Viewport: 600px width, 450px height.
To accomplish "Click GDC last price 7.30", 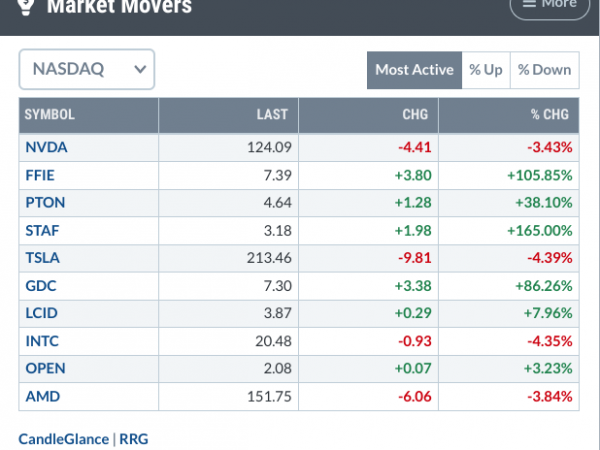I will pyautogui.click(x=278, y=286).
